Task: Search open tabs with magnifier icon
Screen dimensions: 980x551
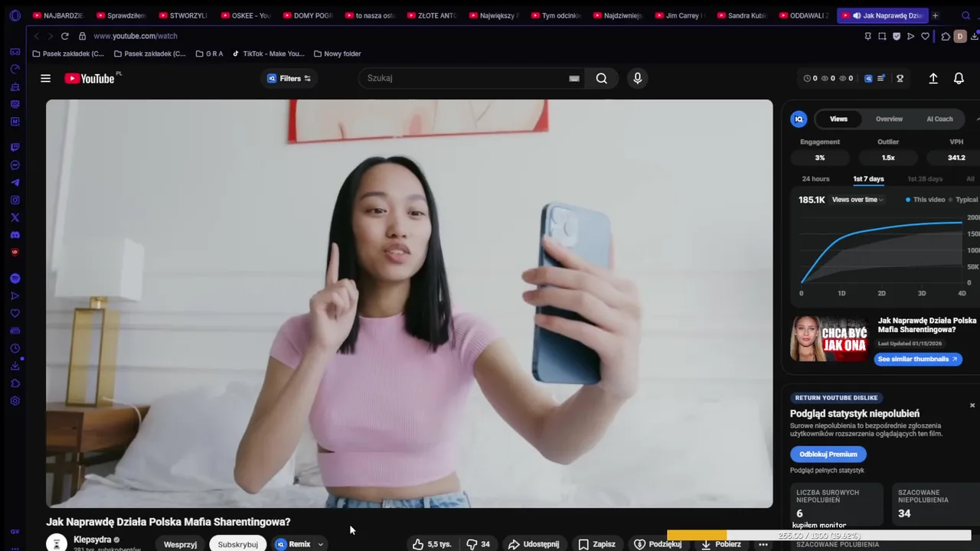Action: coord(965,15)
